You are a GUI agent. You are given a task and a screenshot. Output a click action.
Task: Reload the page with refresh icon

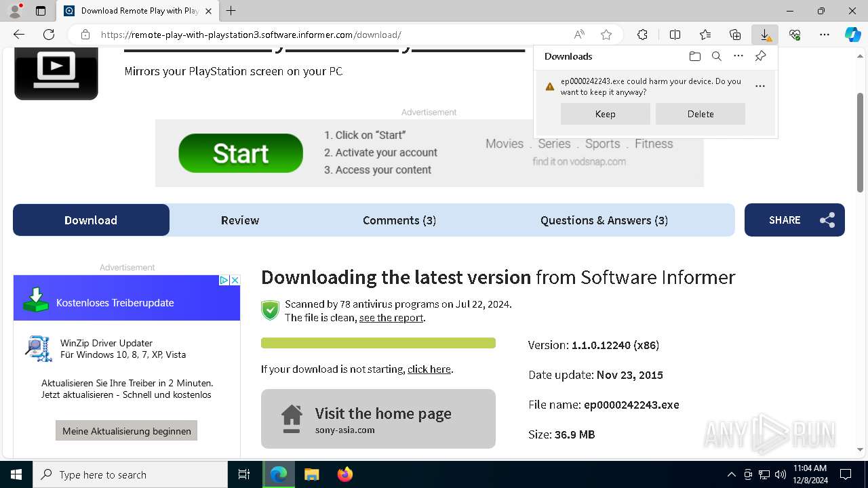49,35
